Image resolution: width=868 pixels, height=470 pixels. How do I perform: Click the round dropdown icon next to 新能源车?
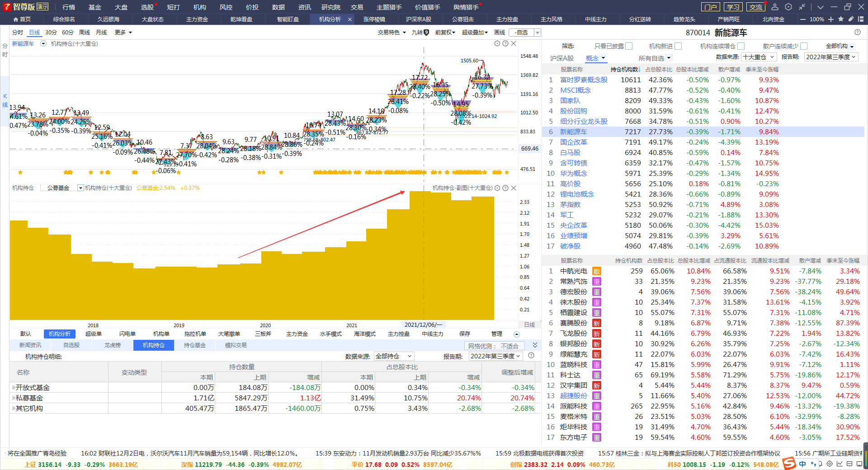tap(43, 44)
